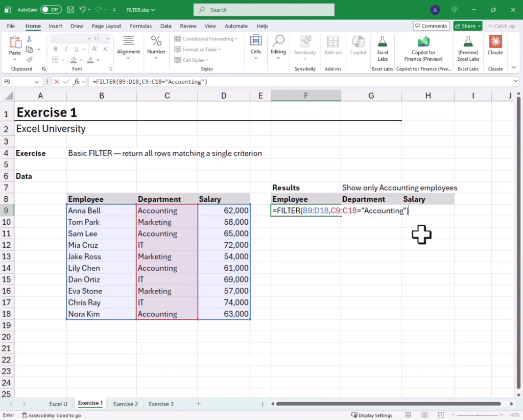
Task: Click the Select All corner triangle
Action: (x=8, y=96)
